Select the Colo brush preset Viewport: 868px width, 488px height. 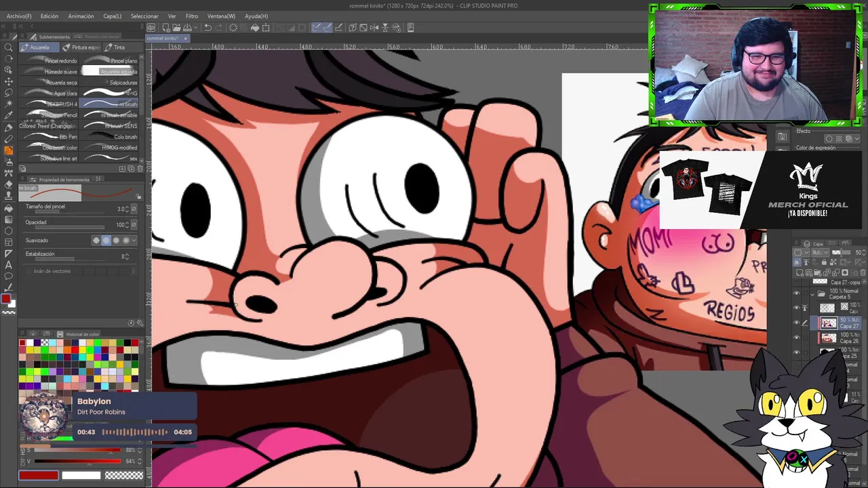pyautogui.click(x=110, y=137)
